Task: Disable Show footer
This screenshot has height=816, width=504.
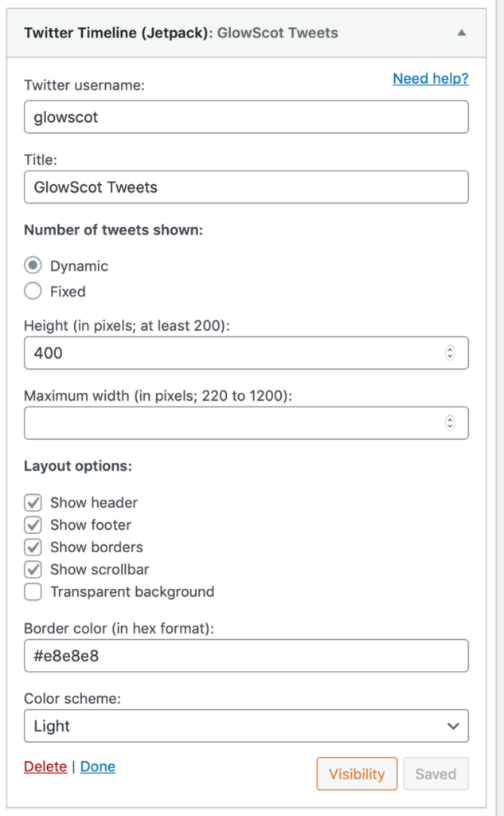Action: pyautogui.click(x=32, y=524)
